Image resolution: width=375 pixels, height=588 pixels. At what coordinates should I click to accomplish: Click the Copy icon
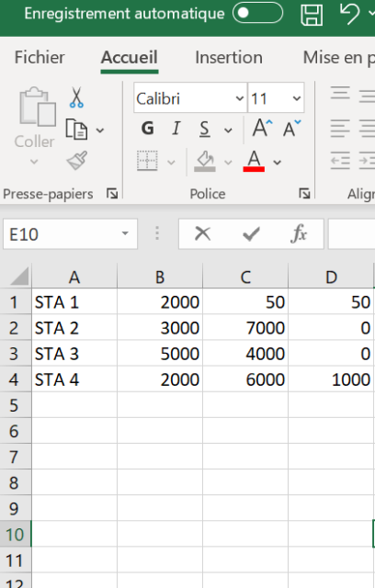(x=76, y=130)
